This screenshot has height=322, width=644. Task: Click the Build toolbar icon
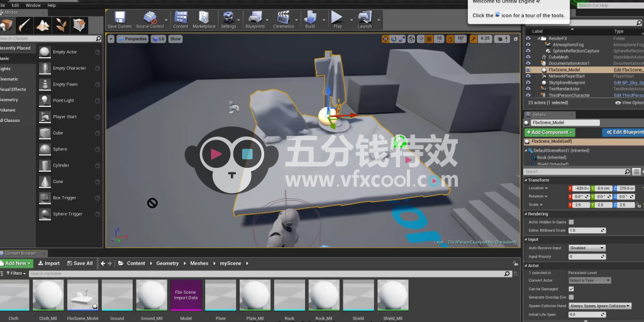click(x=310, y=19)
